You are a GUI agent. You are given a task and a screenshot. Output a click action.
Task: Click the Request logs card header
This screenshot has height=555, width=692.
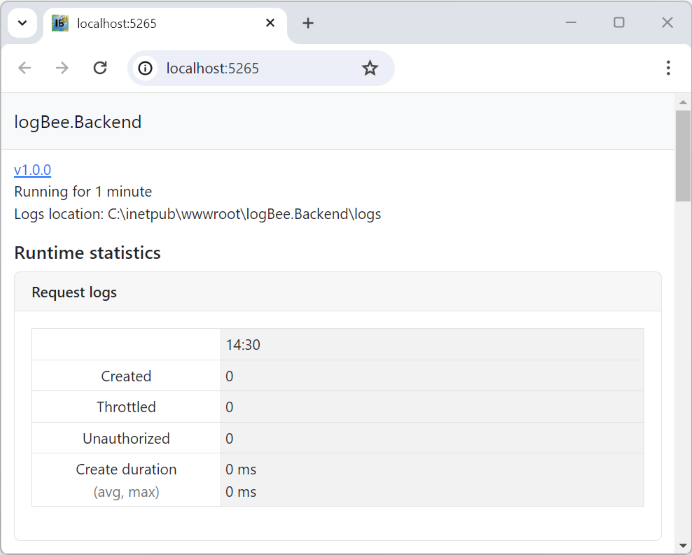(x=338, y=292)
